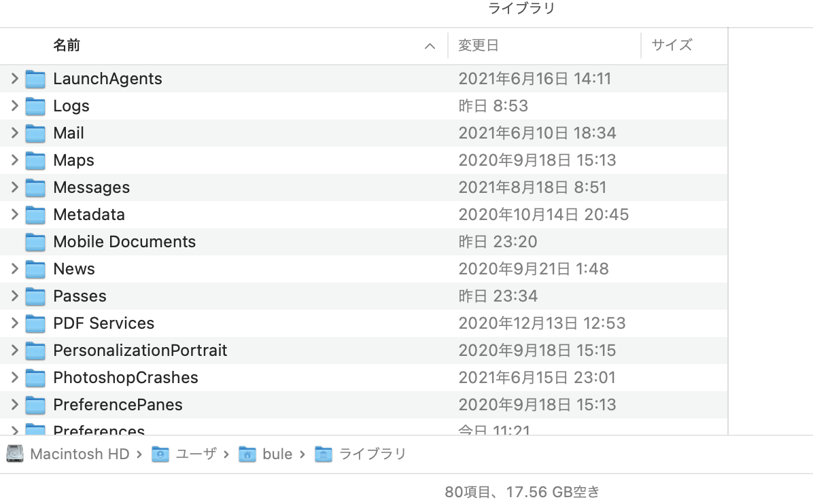Screen dimensions: 813x504
Task: Sort by 名前 column header
Action: point(67,46)
